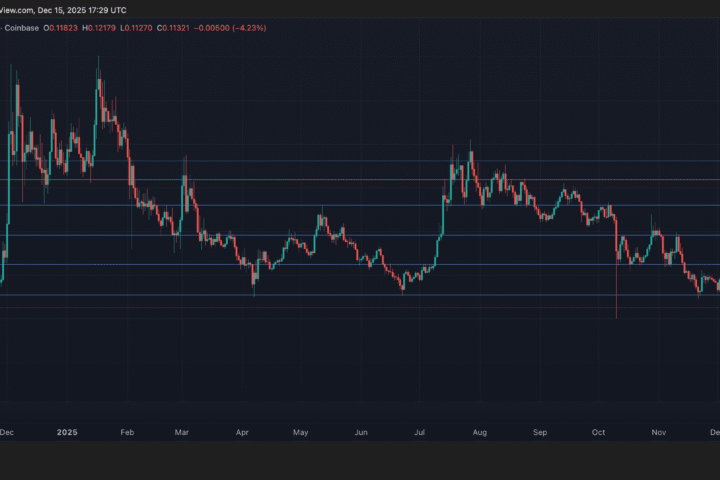Click the Nov label on time axis
The height and width of the screenshot is (480, 720).
(659, 432)
